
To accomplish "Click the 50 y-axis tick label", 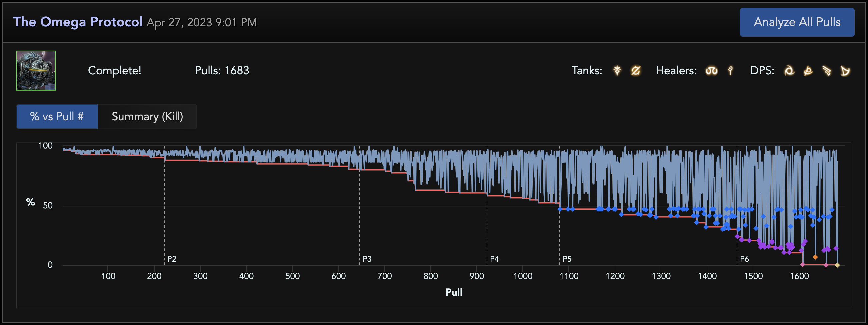I will [48, 205].
